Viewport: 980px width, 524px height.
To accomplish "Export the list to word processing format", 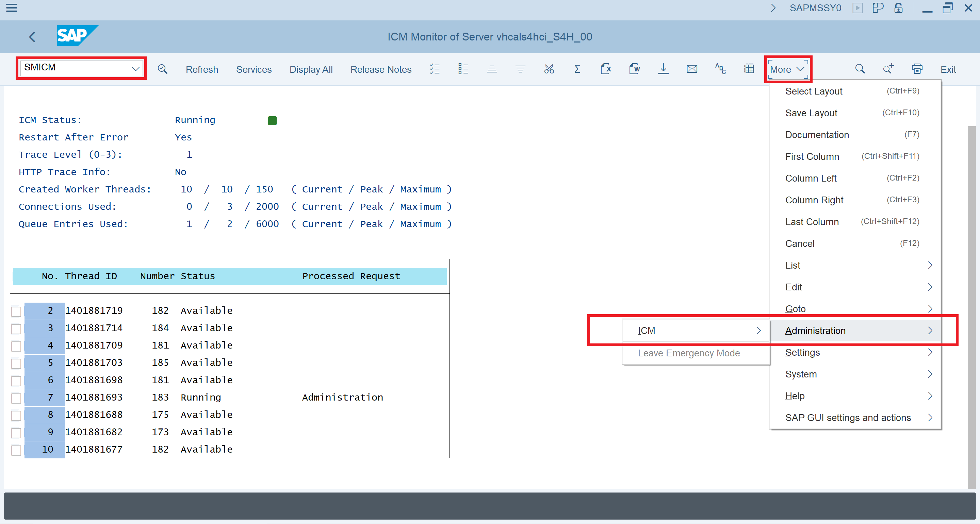I will [x=635, y=69].
